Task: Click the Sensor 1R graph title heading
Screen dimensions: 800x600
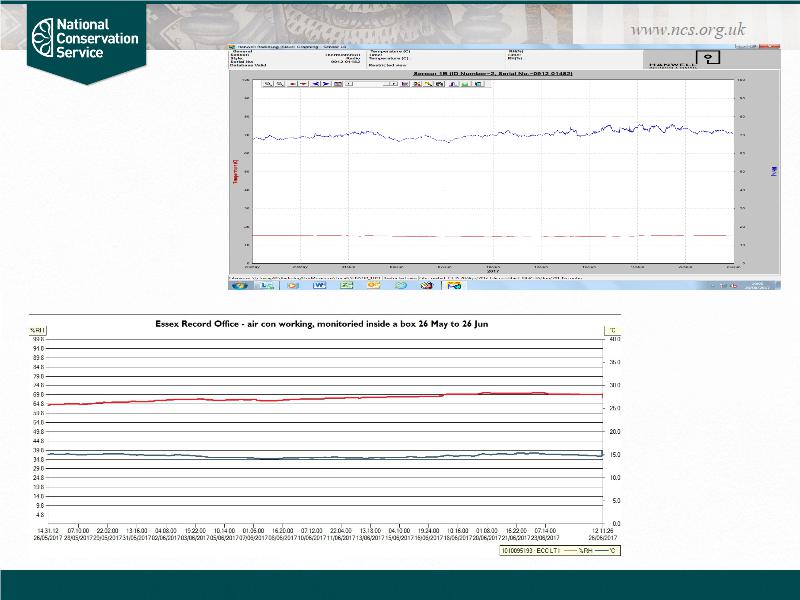Action: tap(490, 74)
